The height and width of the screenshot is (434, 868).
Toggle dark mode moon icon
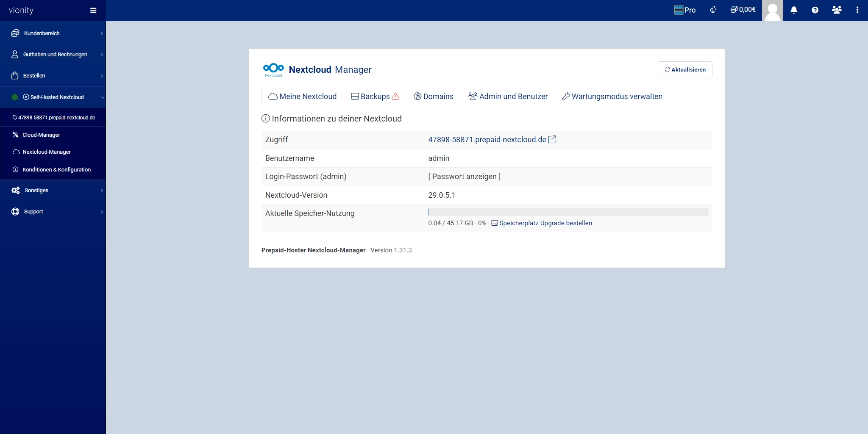(714, 10)
